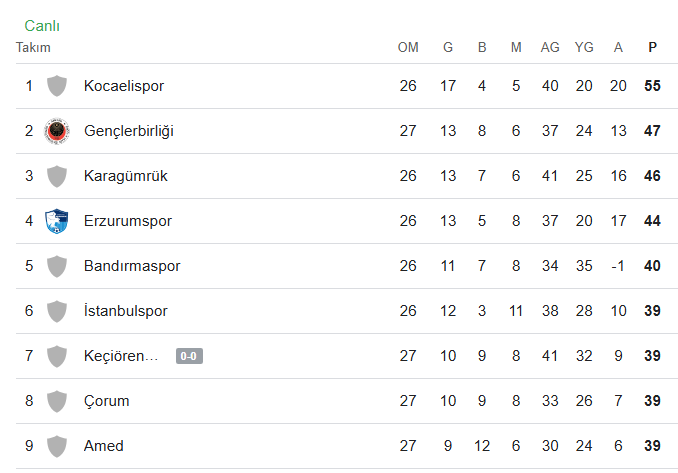Select the Erzurumspor team name
678x473 pixels.
pos(128,221)
